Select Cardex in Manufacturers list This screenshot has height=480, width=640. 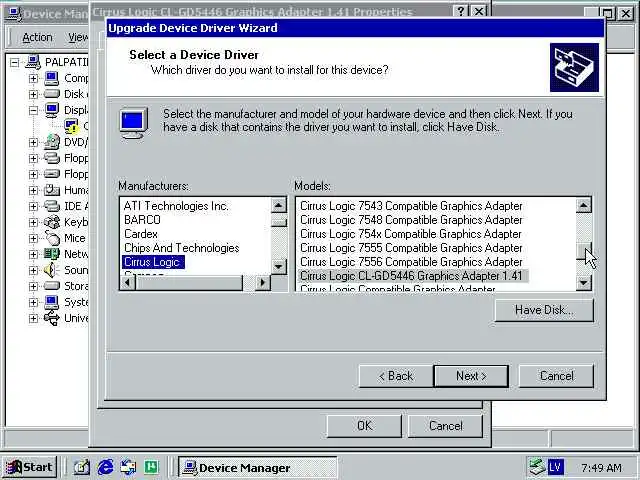point(141,234)
